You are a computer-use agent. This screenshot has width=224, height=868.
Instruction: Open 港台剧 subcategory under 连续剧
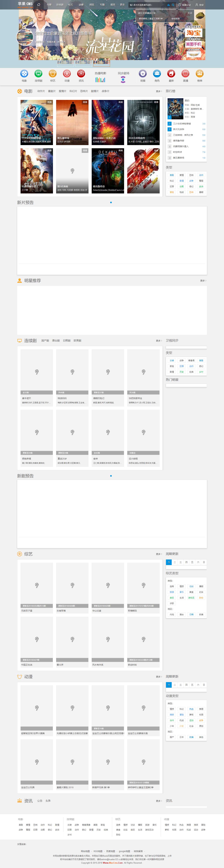pos(56,341)
